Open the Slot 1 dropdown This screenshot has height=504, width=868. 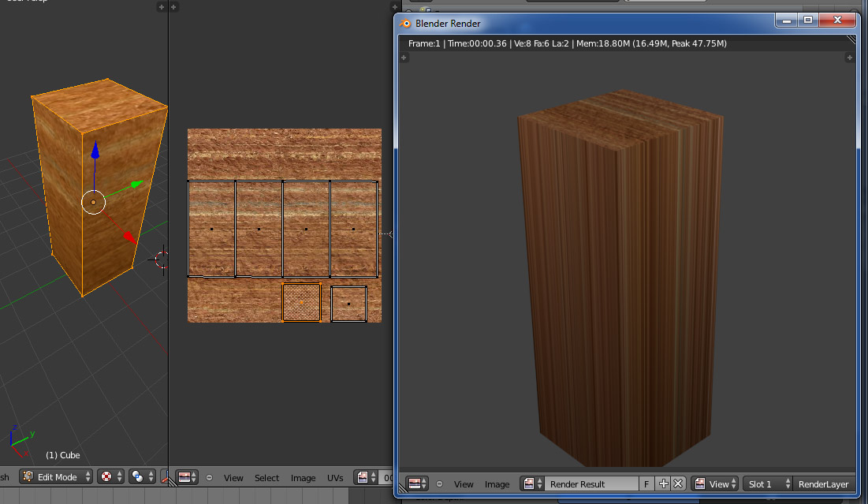point(768,484)
